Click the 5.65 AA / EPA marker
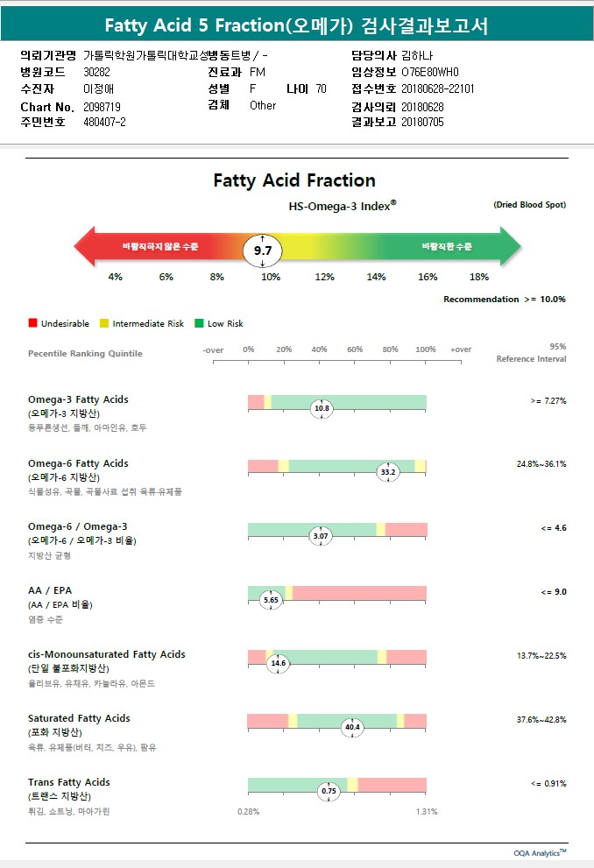Image resolution: width=594 pixels, height=868 pixels. (x=272, y=600)
